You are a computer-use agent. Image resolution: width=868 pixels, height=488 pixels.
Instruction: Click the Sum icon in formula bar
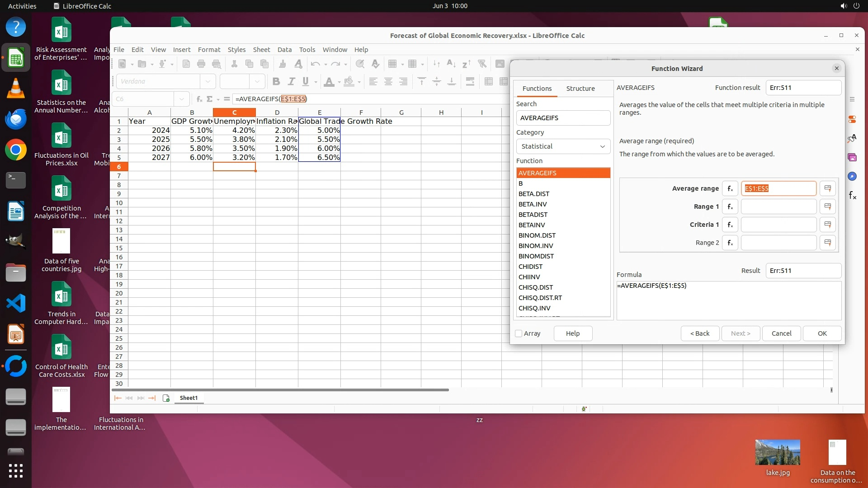(209, 99)
